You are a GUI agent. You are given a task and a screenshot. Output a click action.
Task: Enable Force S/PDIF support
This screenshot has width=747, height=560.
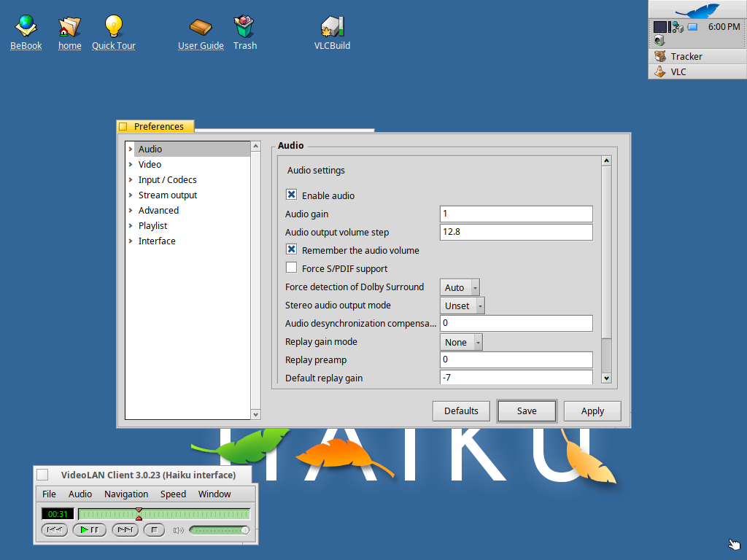tap(291, 268)
